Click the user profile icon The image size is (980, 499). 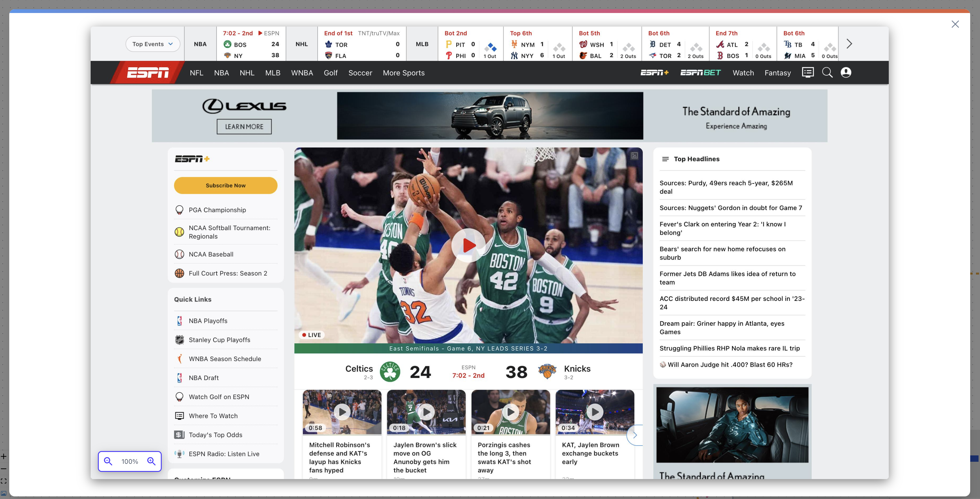coord(846,72)
